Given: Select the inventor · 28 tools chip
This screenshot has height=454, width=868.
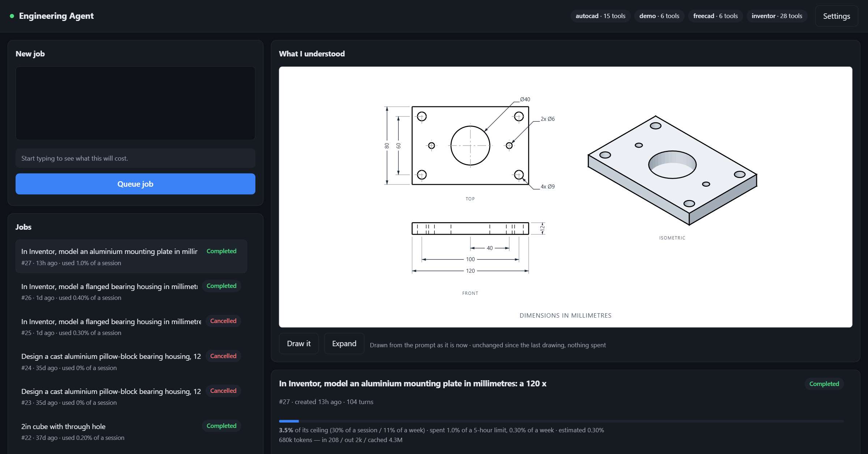Looking at the screenshot, I should tap(777, 16).
